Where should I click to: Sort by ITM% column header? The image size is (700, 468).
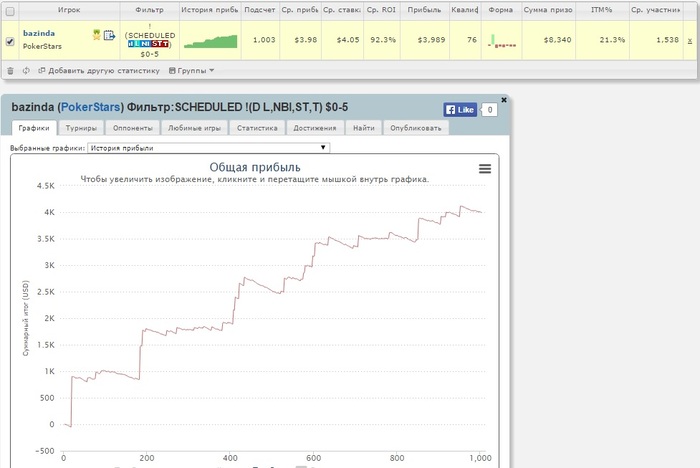602,10
